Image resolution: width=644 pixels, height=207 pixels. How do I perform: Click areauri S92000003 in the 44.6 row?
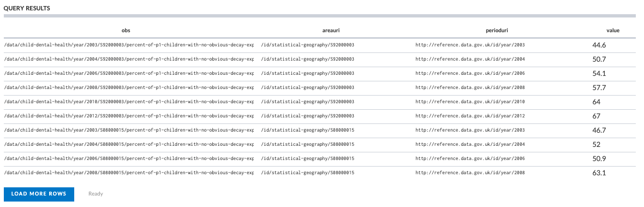tap(308, 45)
